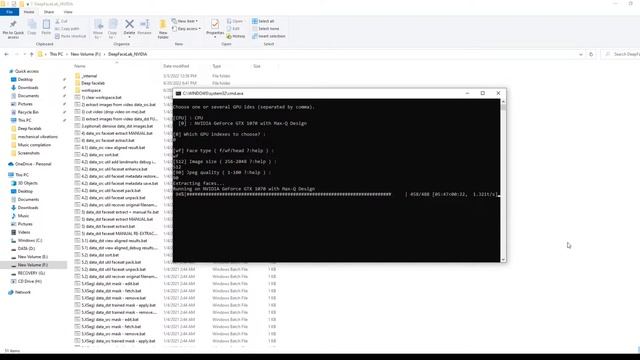Click the Search box in Explorer
The image size is (640, 360).
(620, 54)
